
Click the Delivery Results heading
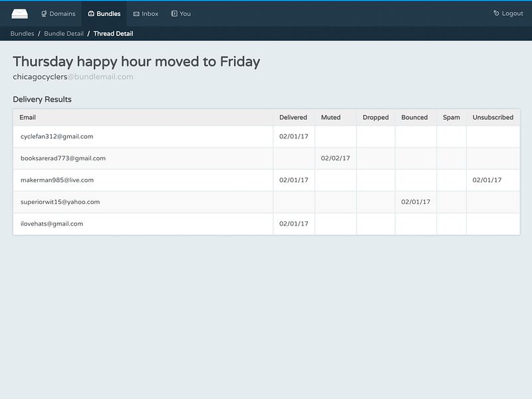[42, 99]
